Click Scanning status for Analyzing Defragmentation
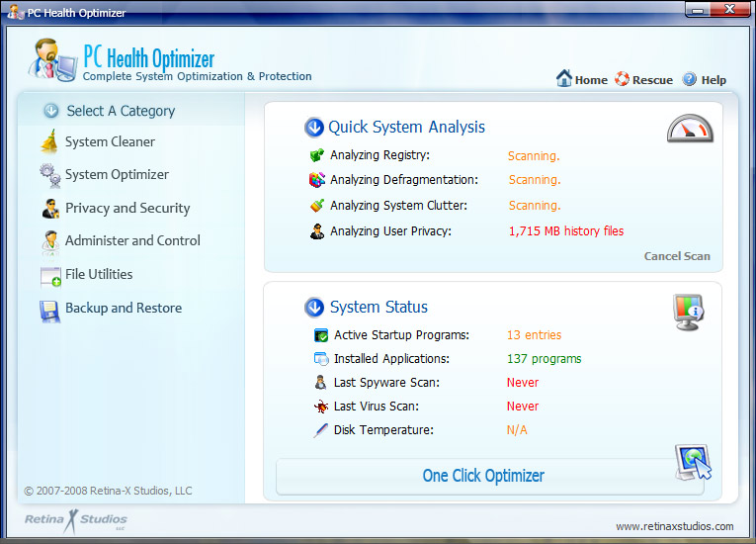756x544 pixels. coord(535,180)
